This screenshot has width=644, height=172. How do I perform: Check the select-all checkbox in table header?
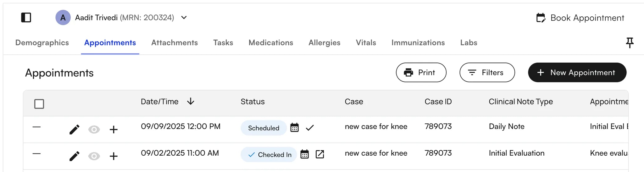(39, 104)
